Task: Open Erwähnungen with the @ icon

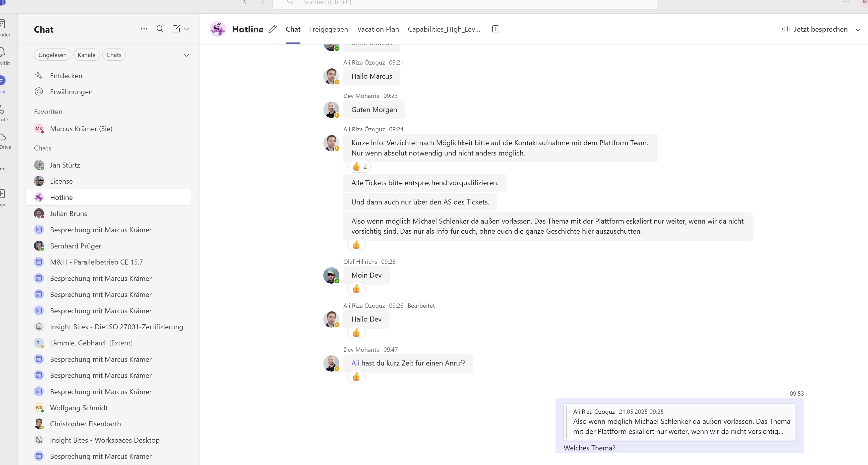Action: [x=39, y=92]
